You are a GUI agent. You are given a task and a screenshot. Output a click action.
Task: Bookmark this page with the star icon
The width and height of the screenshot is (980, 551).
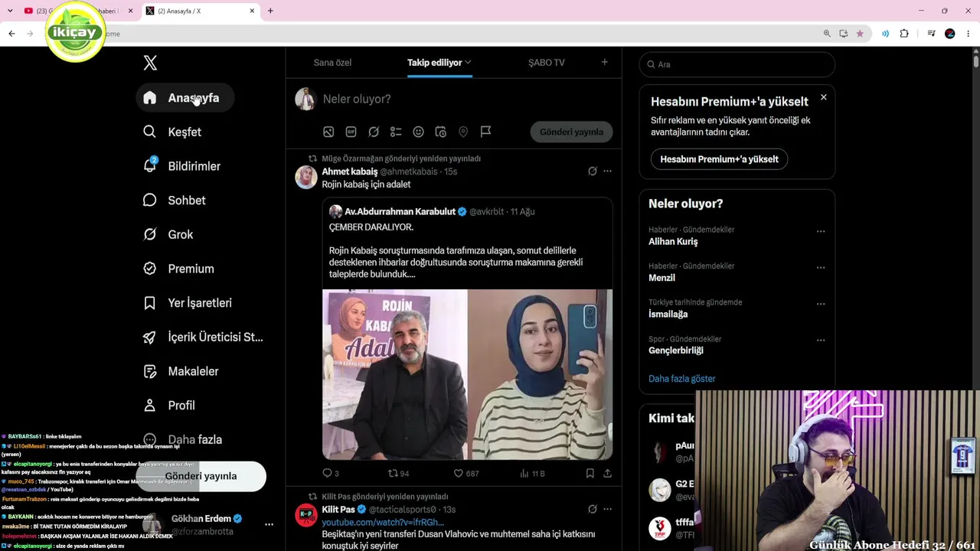(x=860, y=34)
